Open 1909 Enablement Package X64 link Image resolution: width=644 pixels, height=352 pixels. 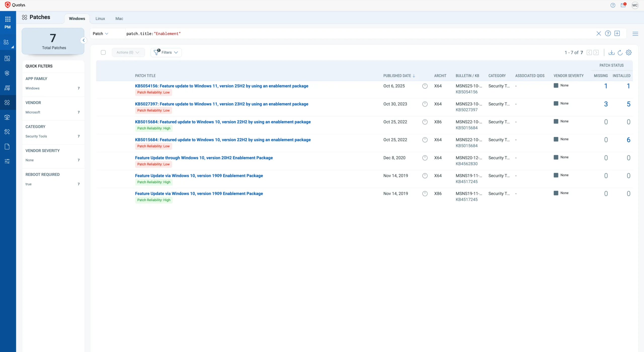199,176
